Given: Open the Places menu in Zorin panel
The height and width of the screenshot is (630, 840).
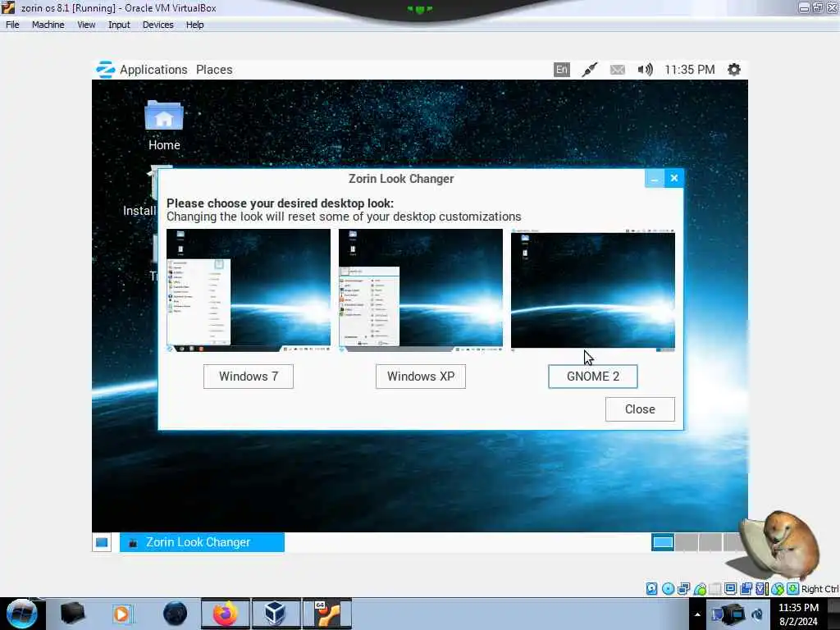Looking at the screenshot, I should 214,70.
